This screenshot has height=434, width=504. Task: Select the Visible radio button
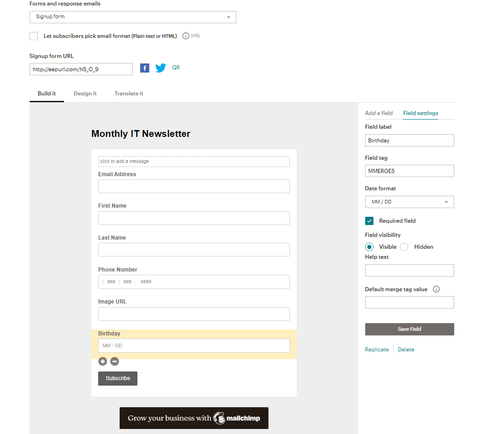369,247
